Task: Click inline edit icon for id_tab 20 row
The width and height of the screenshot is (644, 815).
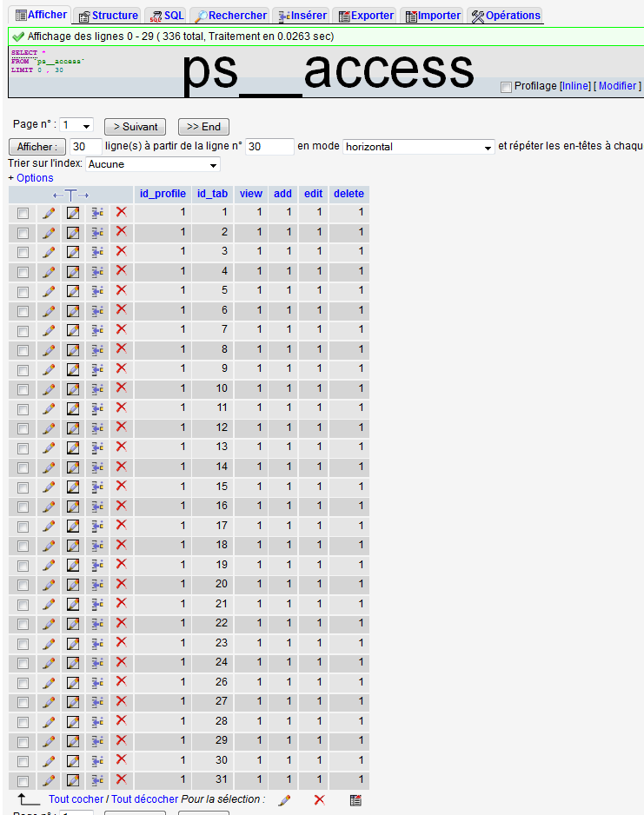Action: click(73, 585)
